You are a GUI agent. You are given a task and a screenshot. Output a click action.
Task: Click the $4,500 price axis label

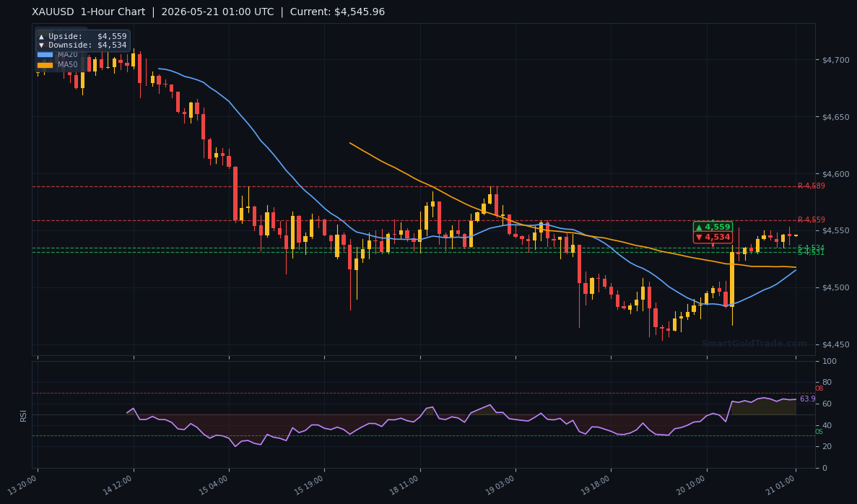(x=835, y=287)
